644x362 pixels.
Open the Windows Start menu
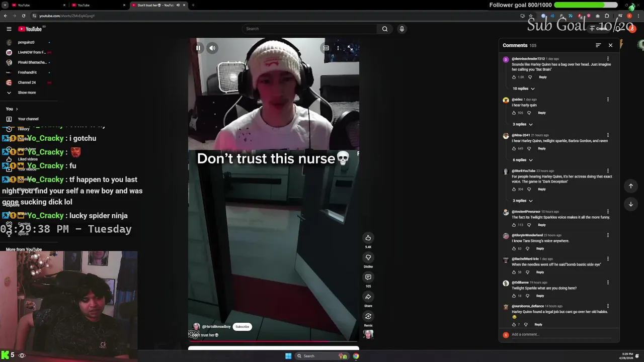pyautogui.click(x=288, y=356)
